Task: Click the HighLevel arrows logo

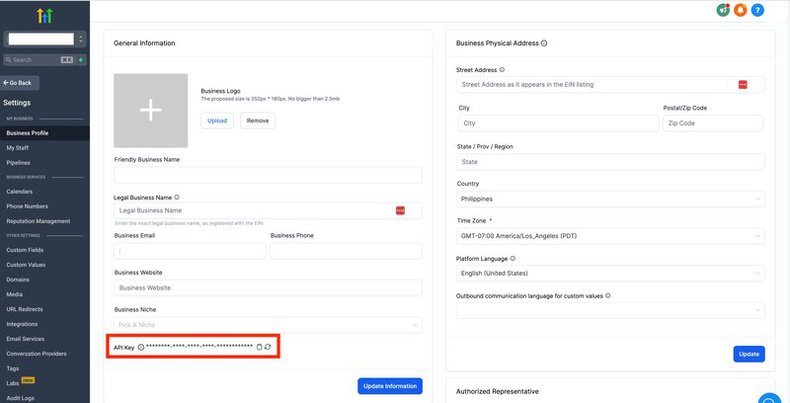Action: pyautogui.click(x=44, y=16)
